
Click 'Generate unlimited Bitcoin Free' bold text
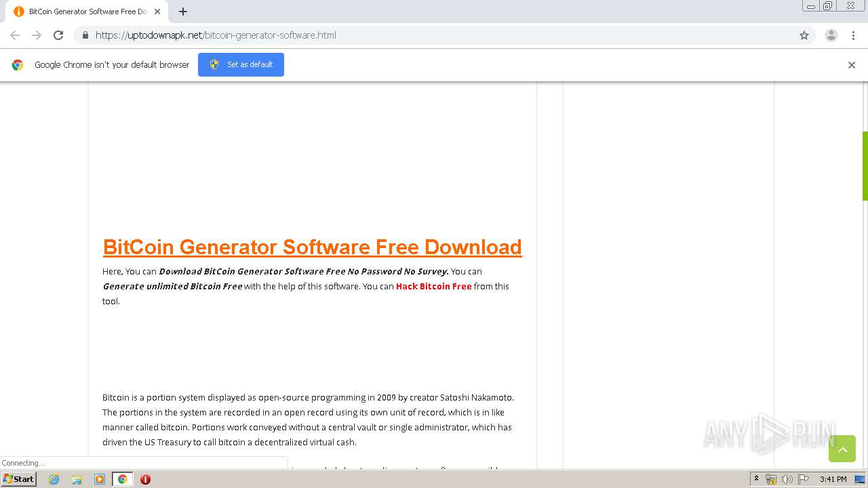pyautogui.click(x=172, y=286)
